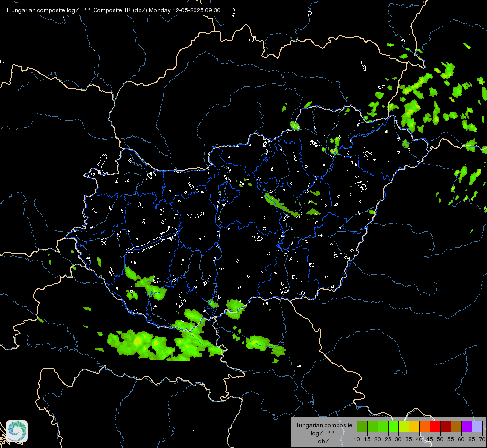This screenshot has height=448, width=487.
Task: Click the '45' tick label on the legend scale
Action: (x=430, y=440)
